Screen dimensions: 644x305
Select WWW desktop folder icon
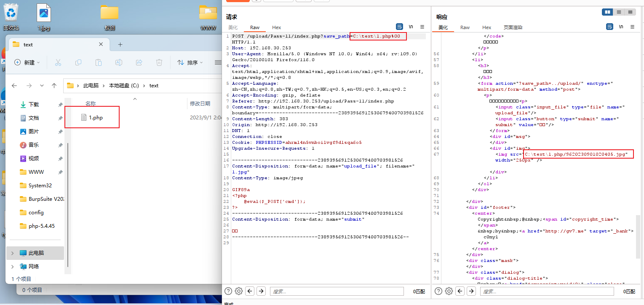(208, 17)
